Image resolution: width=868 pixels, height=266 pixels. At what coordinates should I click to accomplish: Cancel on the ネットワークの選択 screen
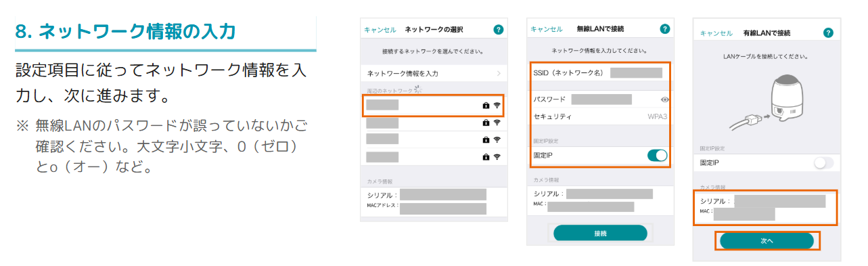click(380, 30)
